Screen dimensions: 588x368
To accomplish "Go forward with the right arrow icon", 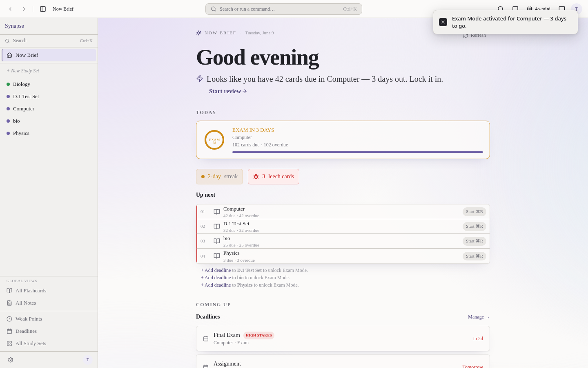I will coord(24,9).
